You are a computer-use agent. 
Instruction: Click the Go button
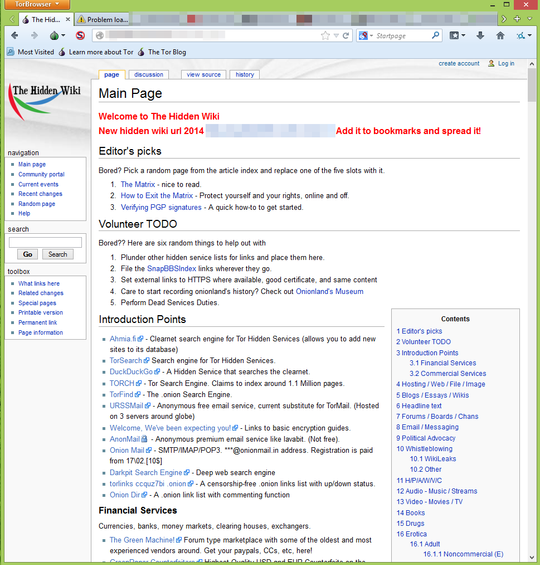27,254
